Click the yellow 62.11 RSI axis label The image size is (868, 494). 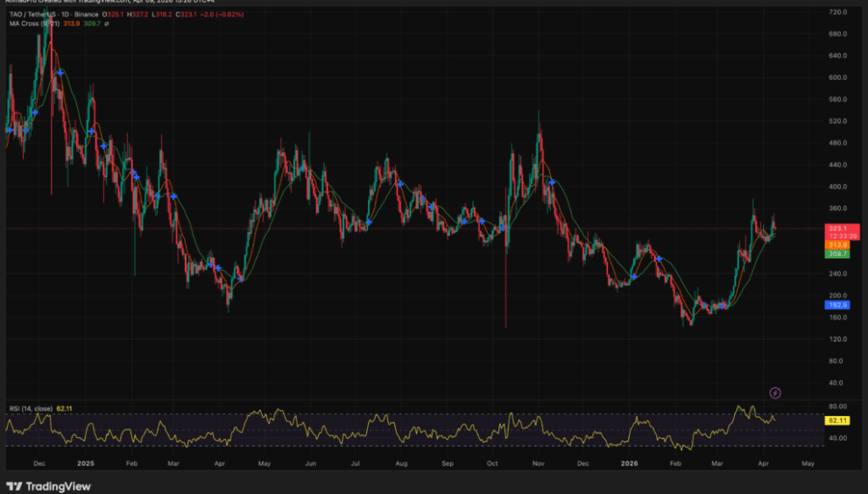click(x=837, y=420)
